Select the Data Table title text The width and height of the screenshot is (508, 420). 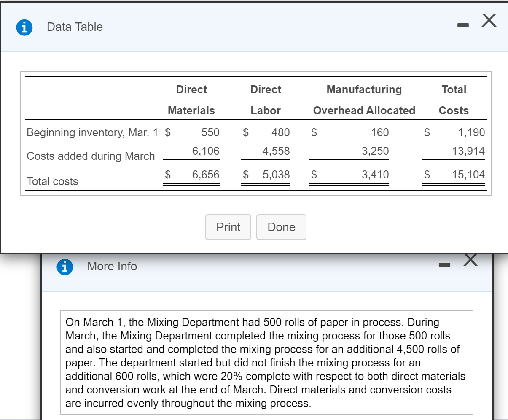tap(75, 27)
